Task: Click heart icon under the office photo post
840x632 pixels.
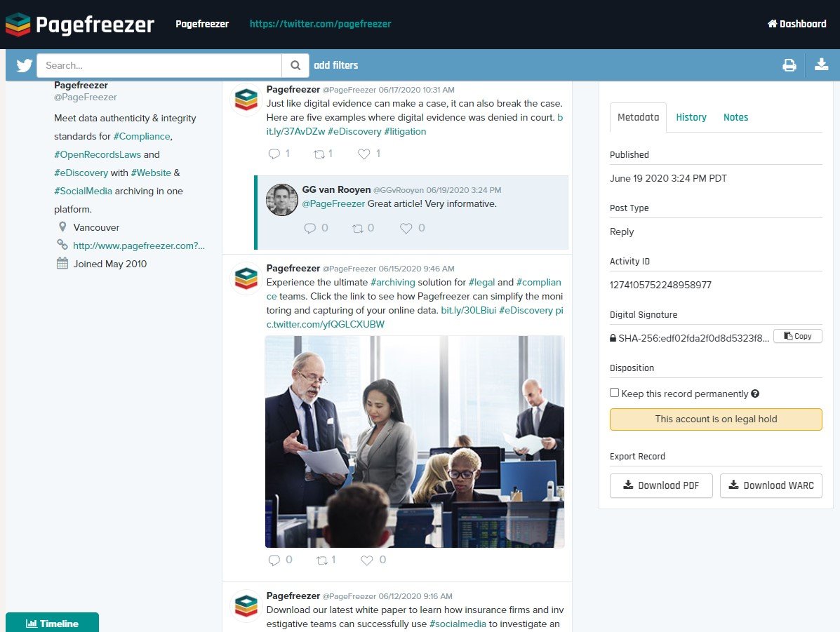Action: point(366,560)
